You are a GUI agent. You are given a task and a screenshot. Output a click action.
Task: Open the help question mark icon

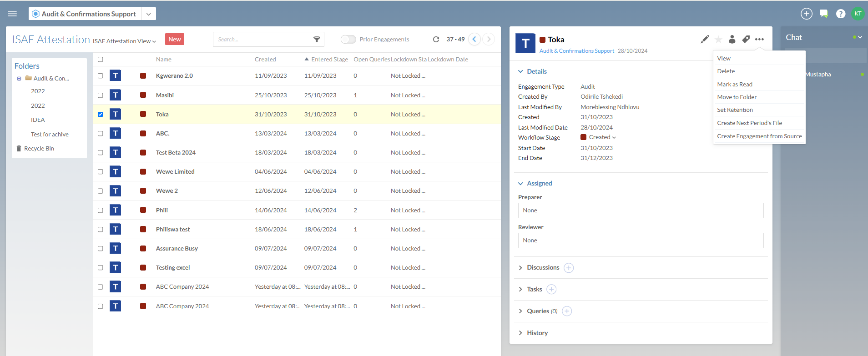point(841,14)
